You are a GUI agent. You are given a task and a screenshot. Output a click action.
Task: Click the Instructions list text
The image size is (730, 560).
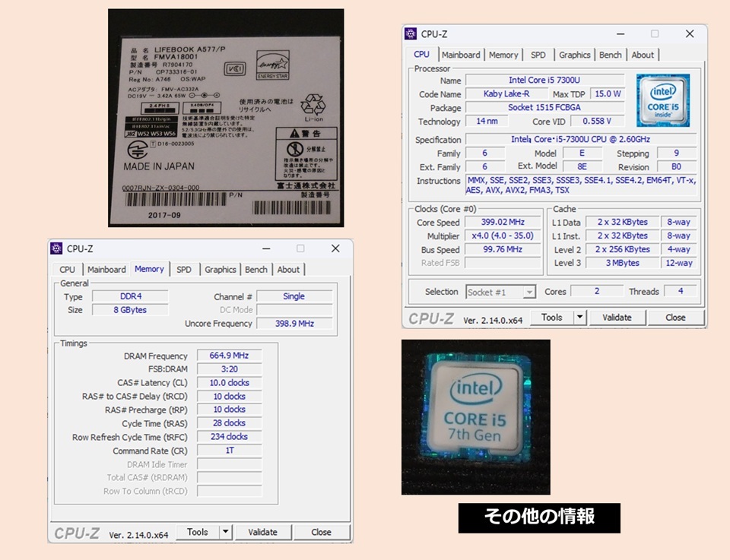click(581, 185)
